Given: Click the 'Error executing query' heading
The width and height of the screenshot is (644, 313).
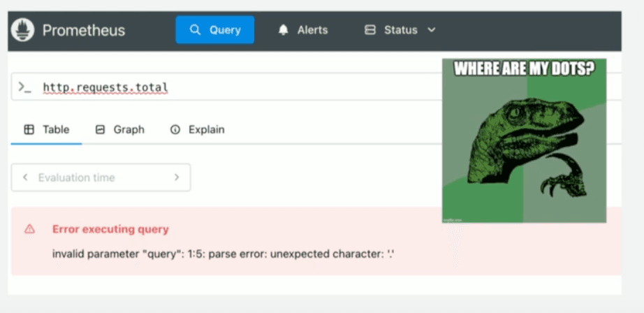Looking at the screenshot, I should coord(110,229).
